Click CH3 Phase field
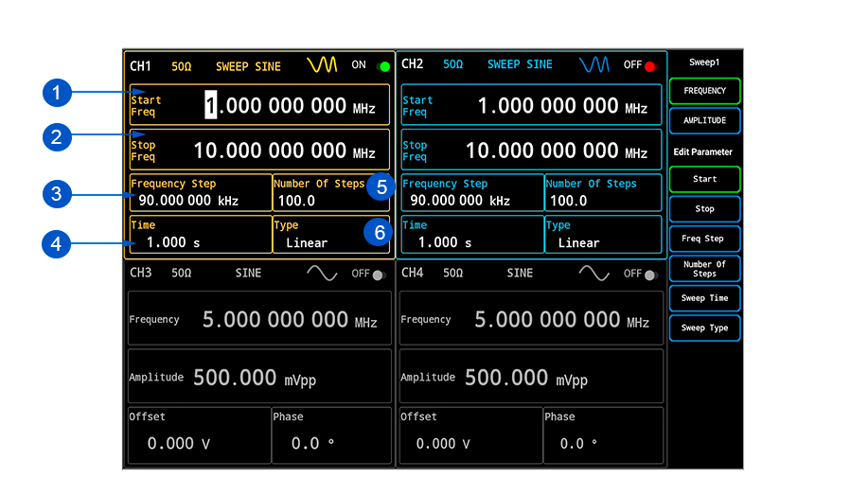This screenshot has width=868, height=479. point(331,435)
